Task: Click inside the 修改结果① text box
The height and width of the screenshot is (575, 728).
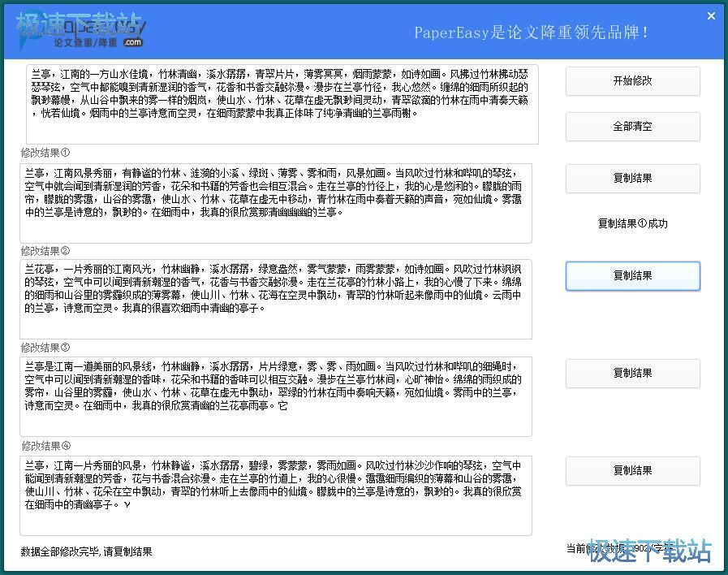Action: click(x=276, y=203)
